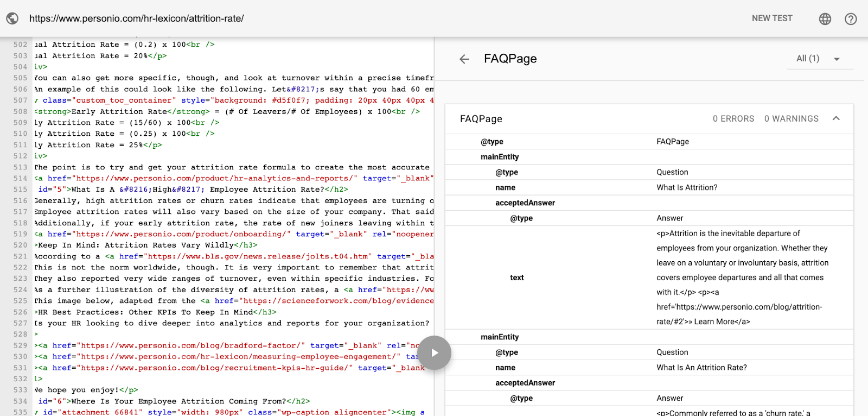Viewport: 868px width, 416px height.
Task: Click the code line with Early Attrition Rate formula
Action: [227, 111]
